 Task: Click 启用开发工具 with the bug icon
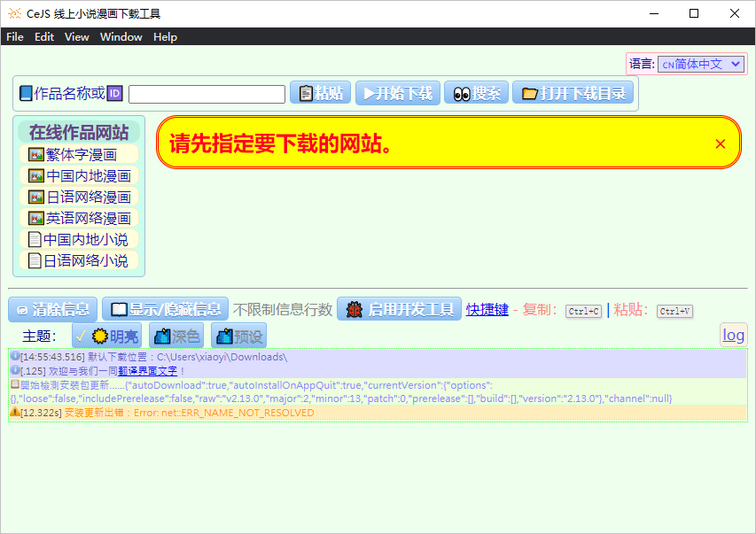coord(399,309)
